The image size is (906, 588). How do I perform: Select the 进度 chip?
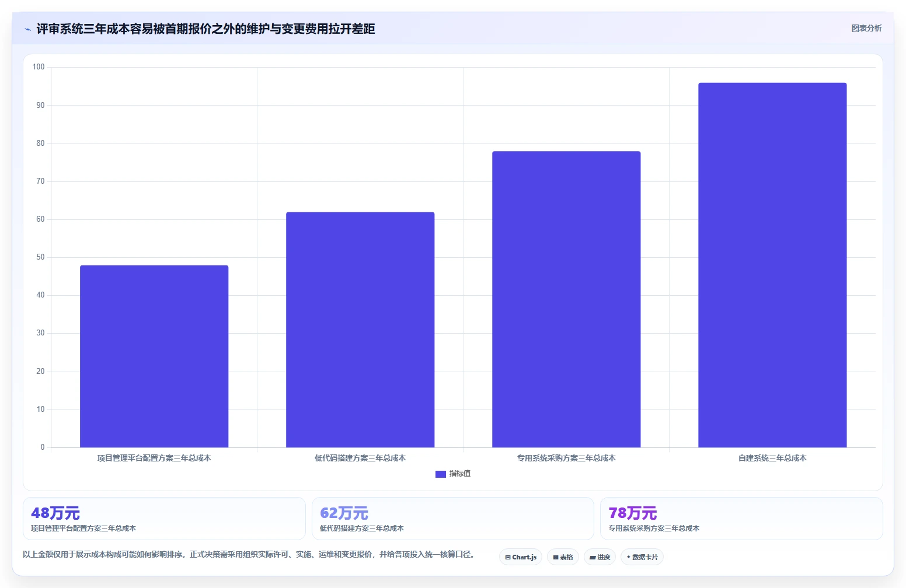tap(600, 557)
